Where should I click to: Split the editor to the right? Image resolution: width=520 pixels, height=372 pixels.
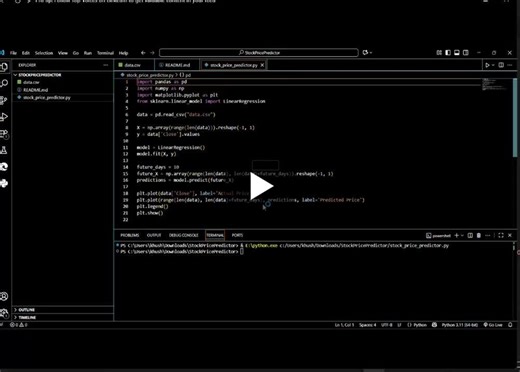(501, 65)
